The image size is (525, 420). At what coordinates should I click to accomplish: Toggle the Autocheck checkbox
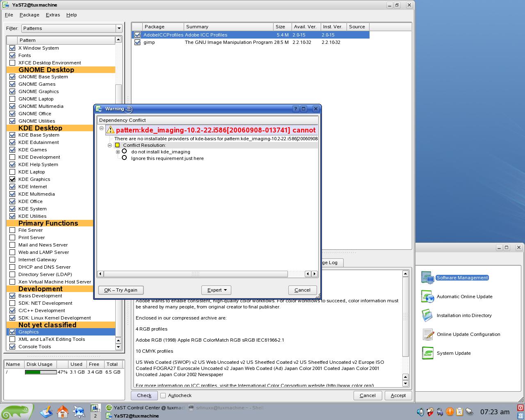[x=163, y=395]
